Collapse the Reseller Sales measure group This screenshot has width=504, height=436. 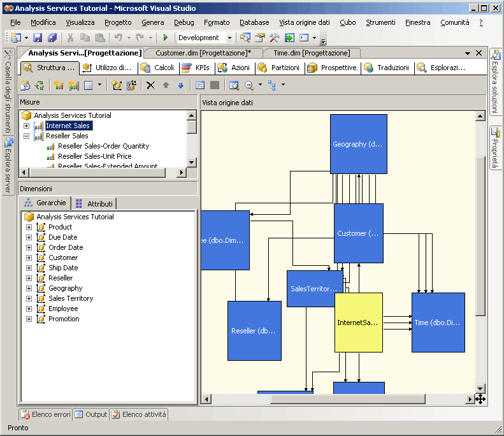26,136
